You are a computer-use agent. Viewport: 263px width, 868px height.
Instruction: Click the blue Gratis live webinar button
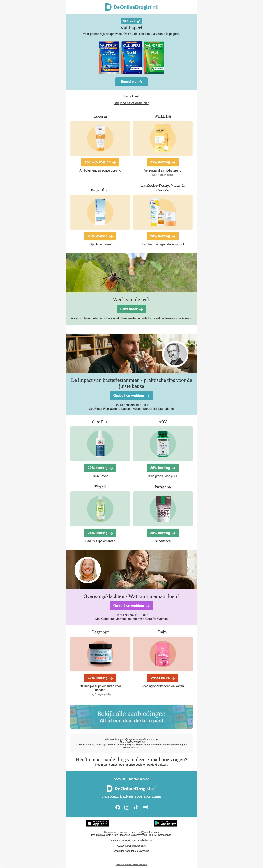[131, 396]
